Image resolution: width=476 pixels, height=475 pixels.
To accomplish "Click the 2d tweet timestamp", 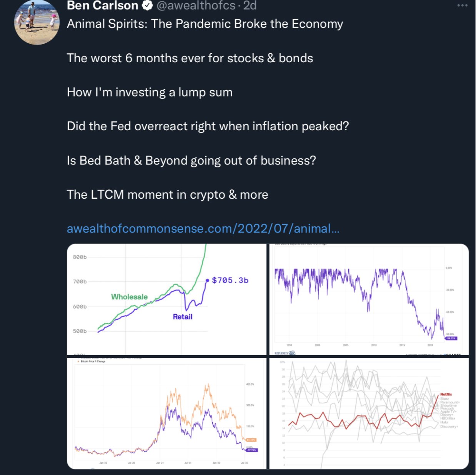I will click(x=250, y=5).
